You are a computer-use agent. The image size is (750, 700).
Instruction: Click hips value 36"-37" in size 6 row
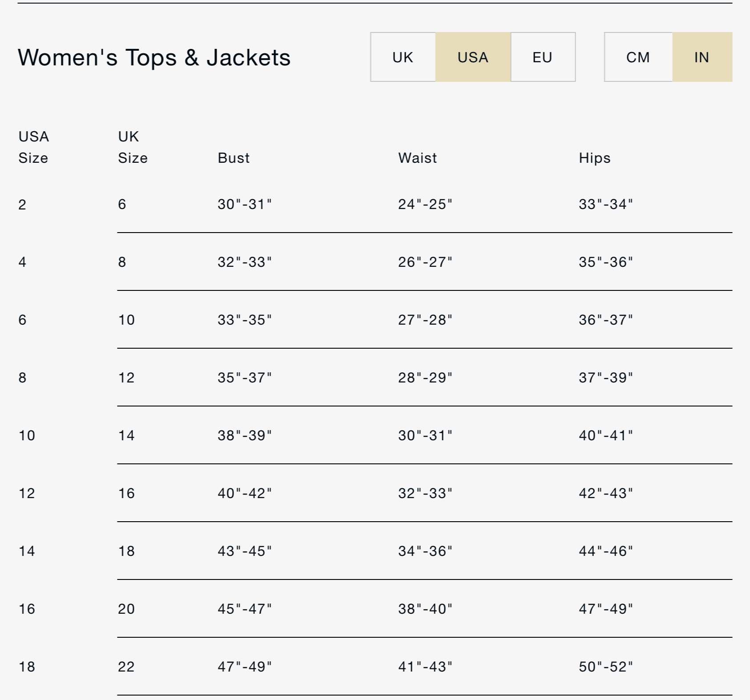click(x=605, y=320)
